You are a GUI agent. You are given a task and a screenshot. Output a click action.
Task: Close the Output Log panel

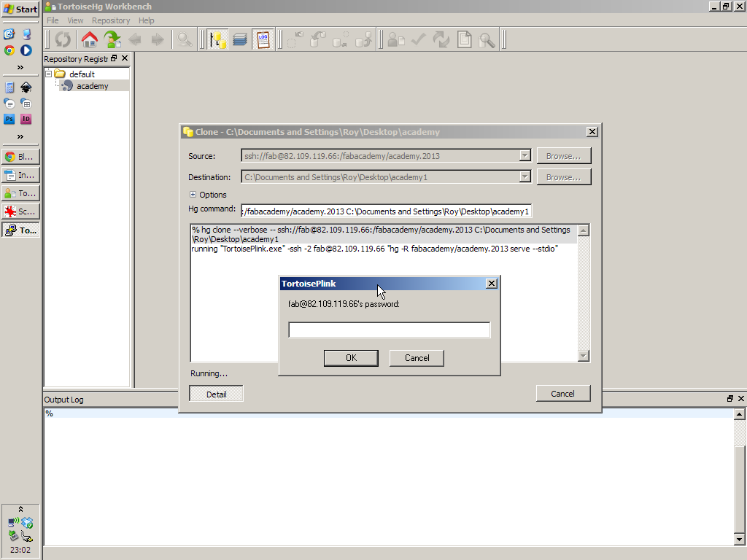coord(741,399)
